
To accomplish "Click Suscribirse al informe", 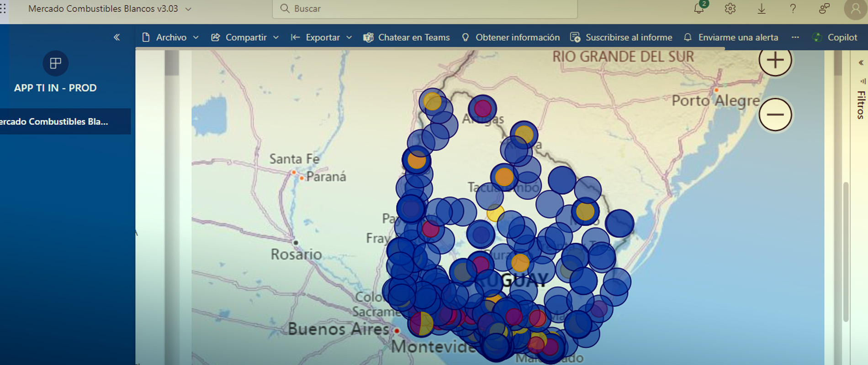I will pyautogui.click(x=621, y=37).
